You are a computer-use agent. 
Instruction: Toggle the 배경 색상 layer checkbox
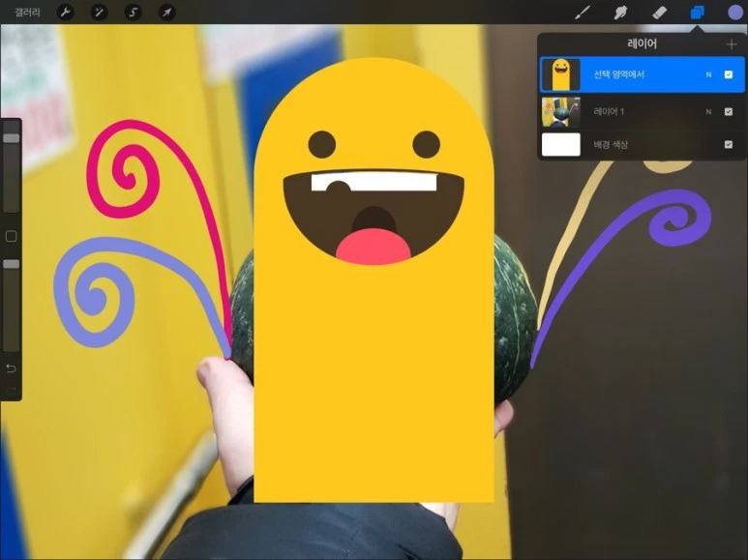pos(729,145)
